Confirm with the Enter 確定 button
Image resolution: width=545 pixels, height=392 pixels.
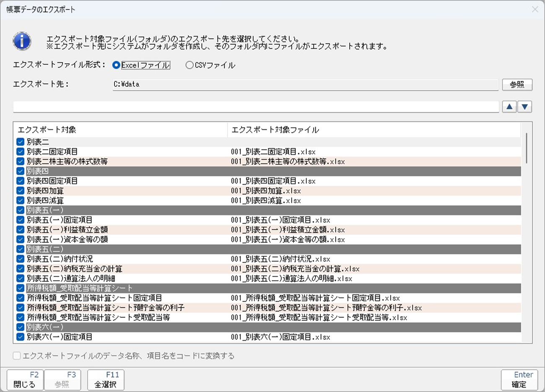[x=519, y=380]
